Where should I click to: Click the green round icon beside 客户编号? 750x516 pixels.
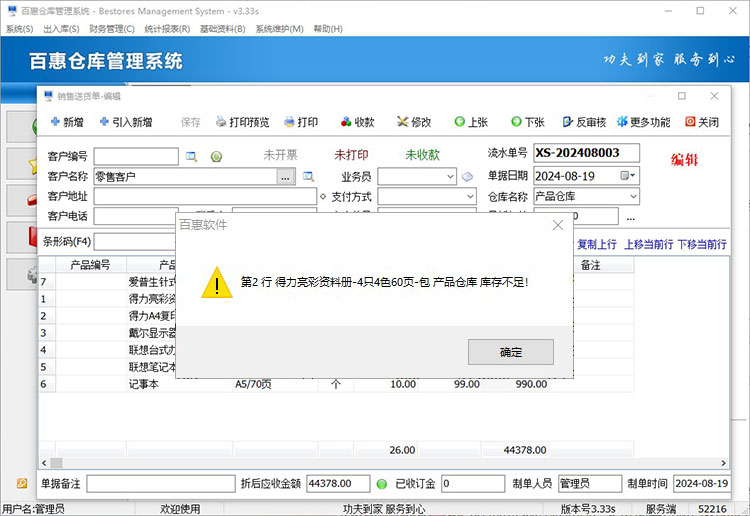coord(216,156)
